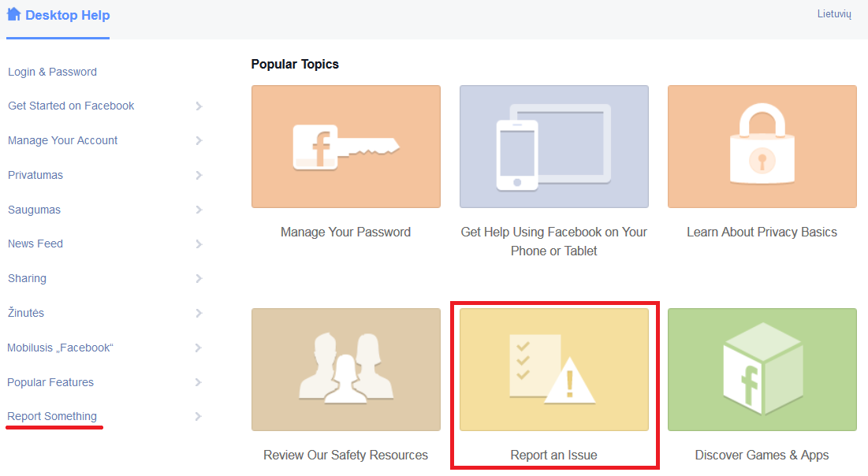Image resolution: width=868 pixels, height=476 pixels.
Task: Open the Sharing sidebar link
Action: 27,278
